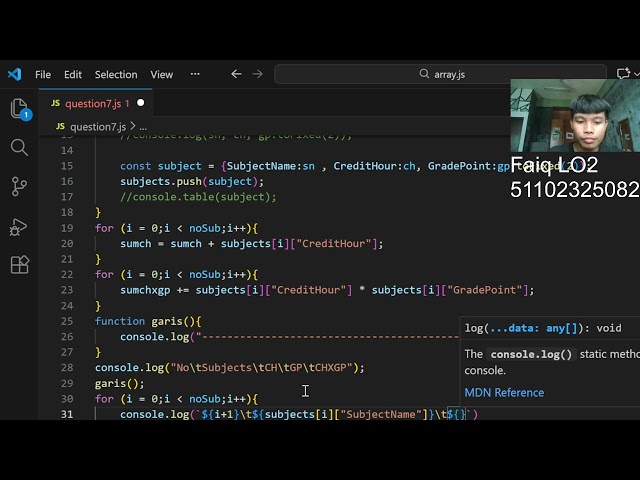The image size is (640, 480).
Task: Click the VS Code logo icon
Action: [14, 74]
